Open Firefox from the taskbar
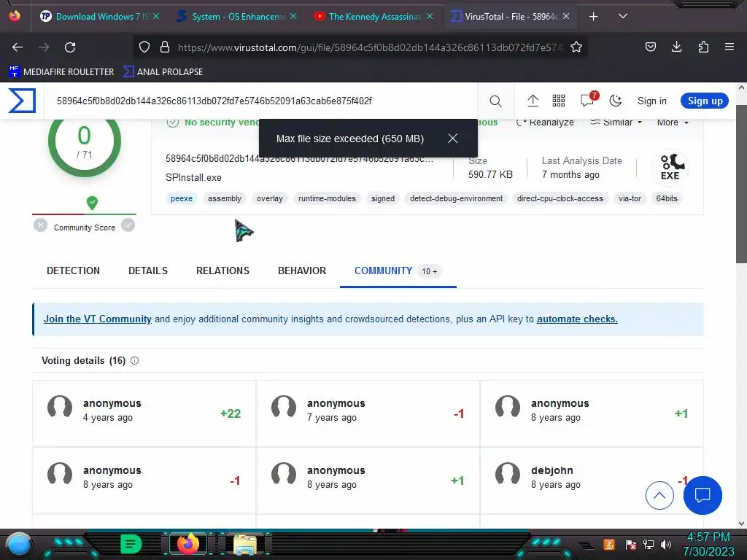747x560 pixels. pyautogui.click(x=187, y=544)
